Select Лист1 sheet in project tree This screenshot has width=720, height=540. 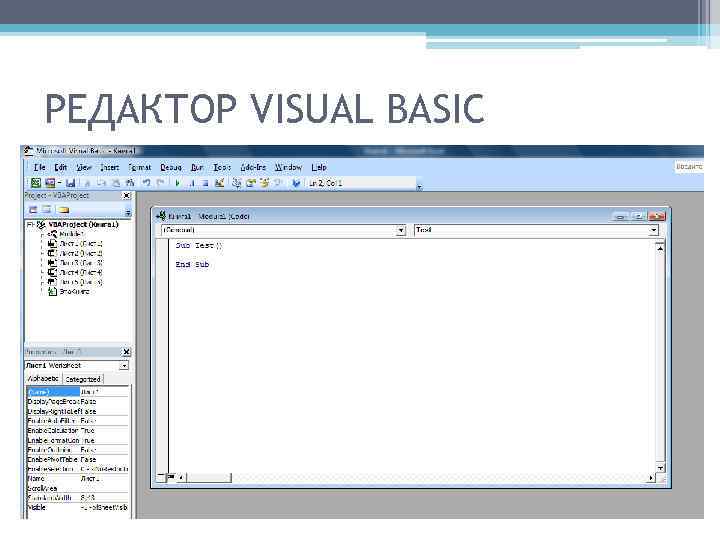coord(76,243)
